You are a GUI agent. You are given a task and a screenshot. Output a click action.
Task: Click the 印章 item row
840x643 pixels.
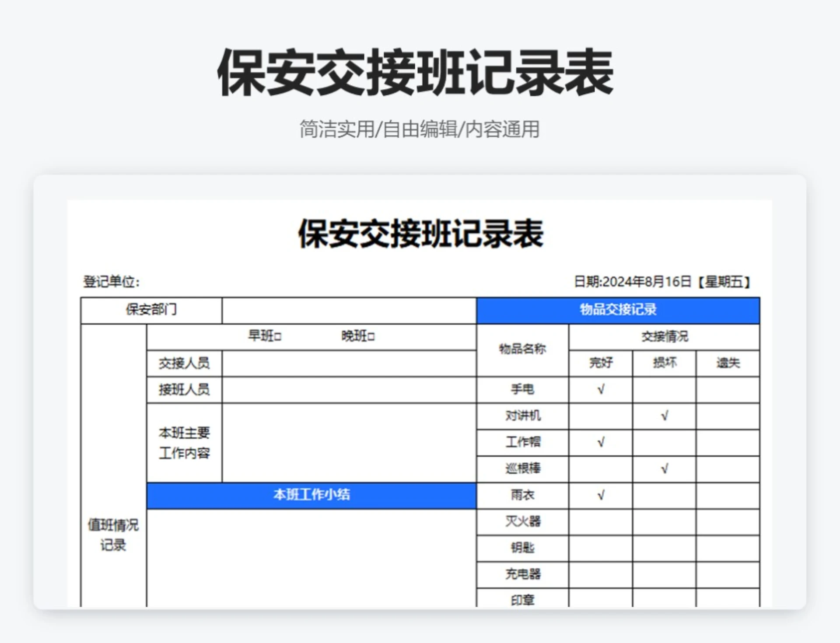point(522,600)
